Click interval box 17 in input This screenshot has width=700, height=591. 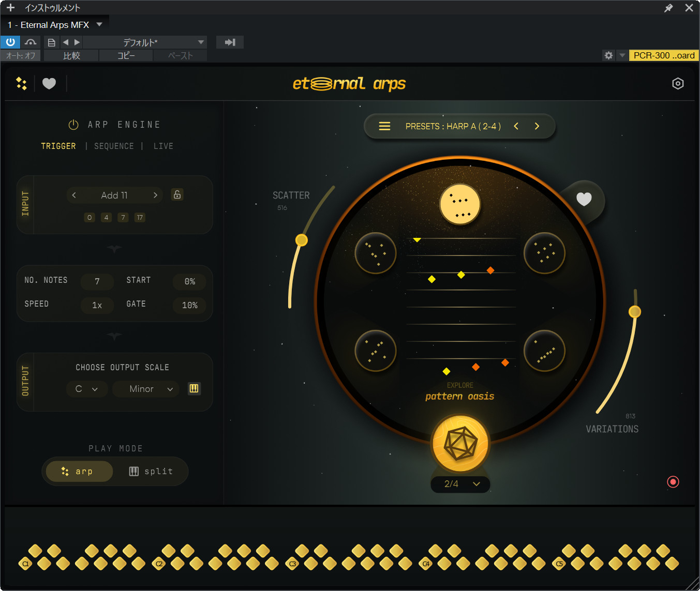click(140, 218)
